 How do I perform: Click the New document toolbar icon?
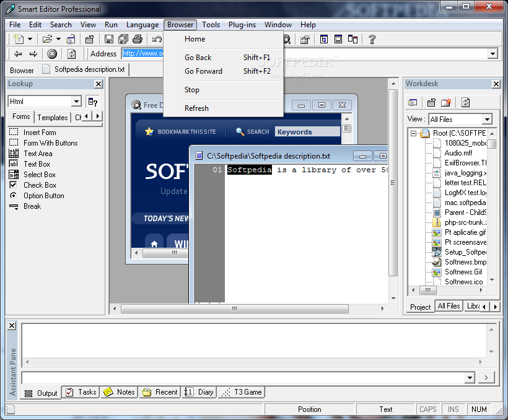[x=19, y=39]
